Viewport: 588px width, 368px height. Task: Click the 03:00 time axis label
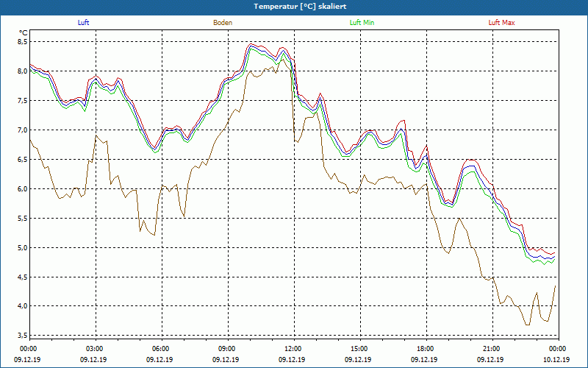coord(96,349)
